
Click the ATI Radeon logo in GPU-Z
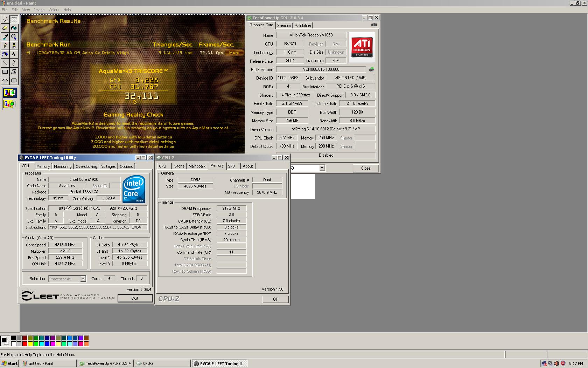point(362,48)
